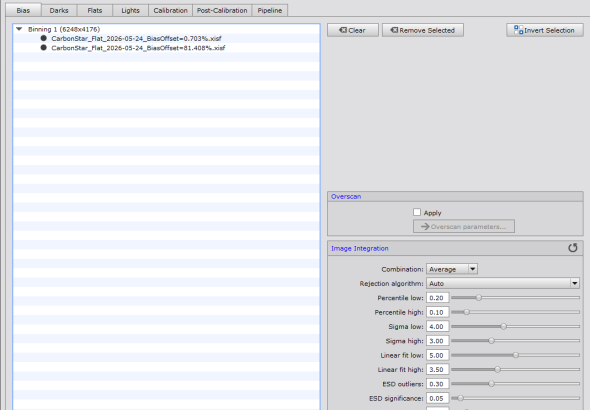The width and height of the screenshot is (590, 410).
Task: Click the bullet icon beside BiasOffset=0.703% file
Action: click(44, 38)
